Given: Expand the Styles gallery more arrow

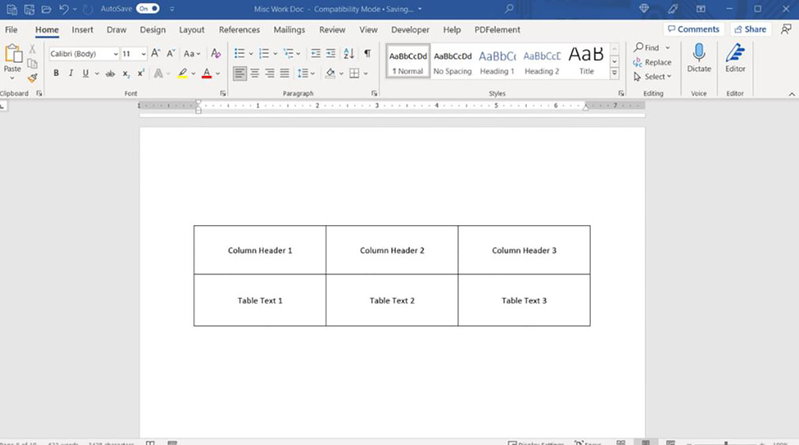Looking at the screenshot, I should (615, 73).
